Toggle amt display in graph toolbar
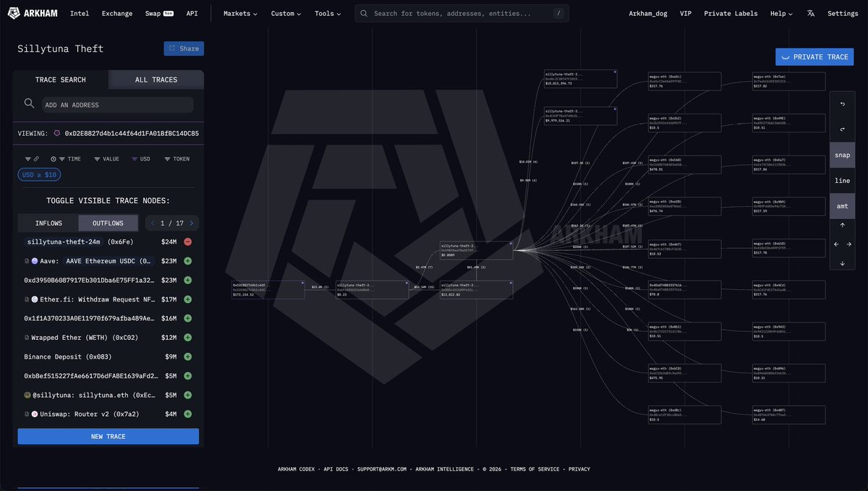Screen dimensions: 868x491 pos(842,206)
